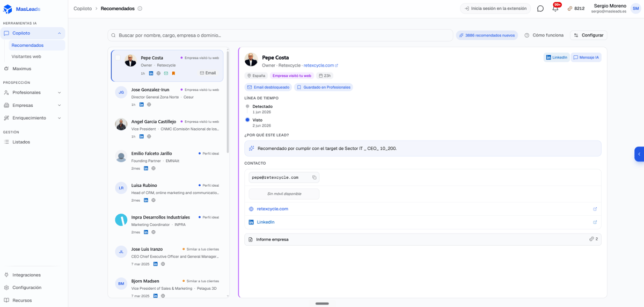Click the green email icon on Pepe Costa's row
This screenshot has height=307, width=644.
pos(166,74)
